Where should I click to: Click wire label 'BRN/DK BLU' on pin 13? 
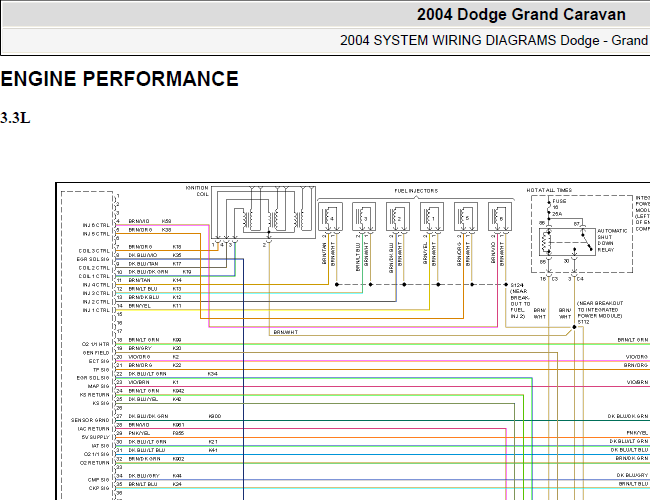144,298
